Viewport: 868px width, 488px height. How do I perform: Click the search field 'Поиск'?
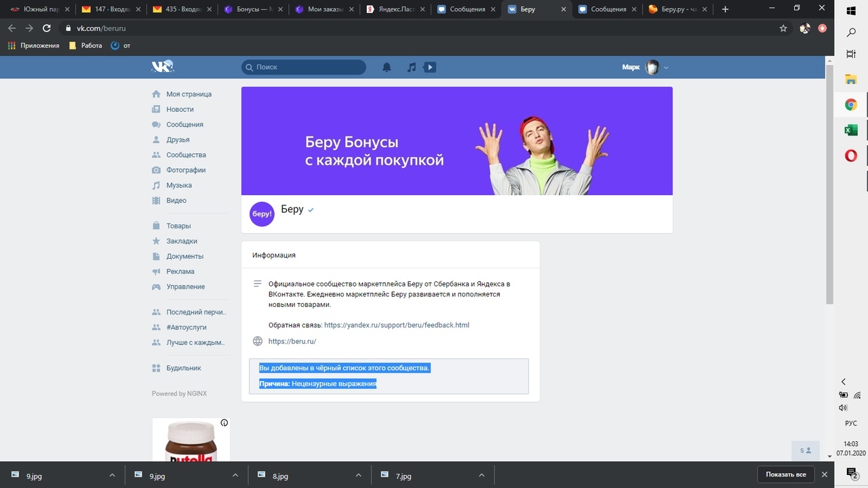click(x=304, y=67)
